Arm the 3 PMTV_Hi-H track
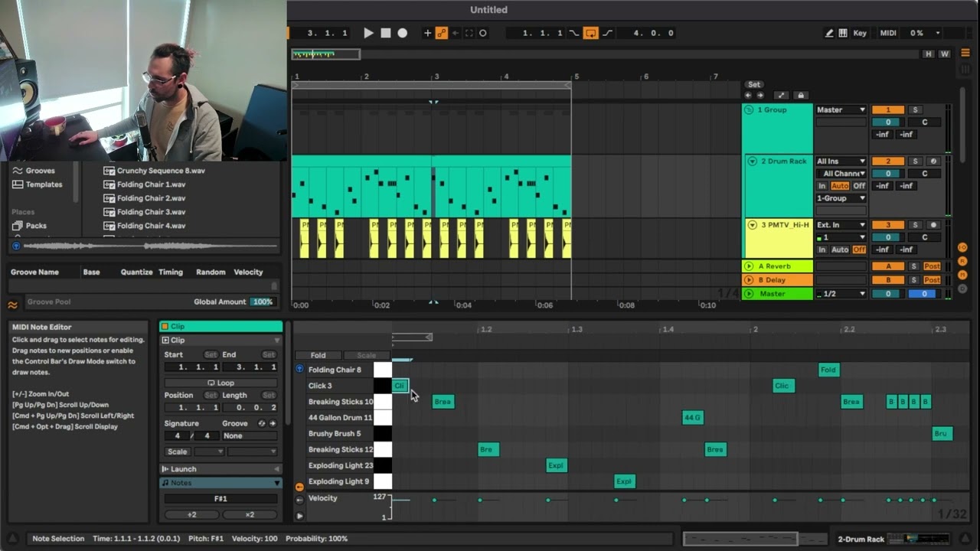 [x=933, y=225]
